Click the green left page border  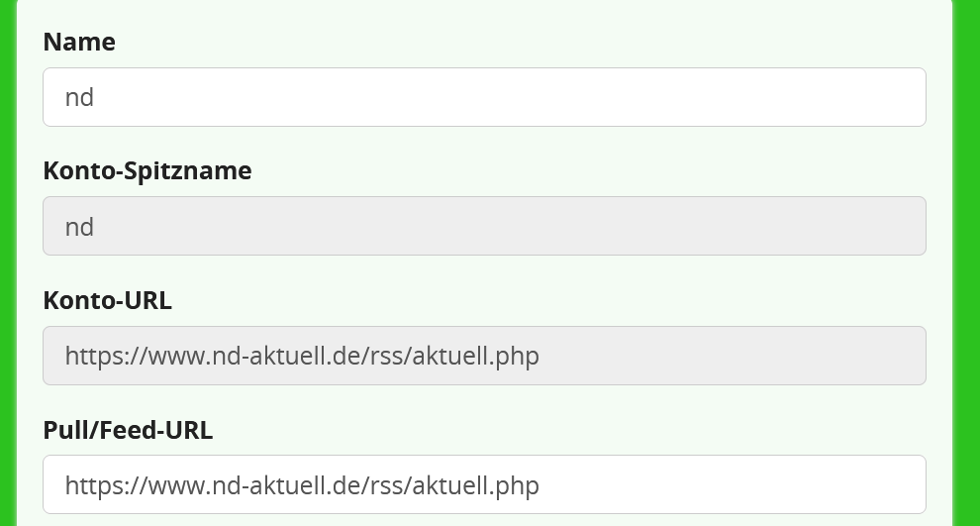pyautogui.click(x=8, y=263)
